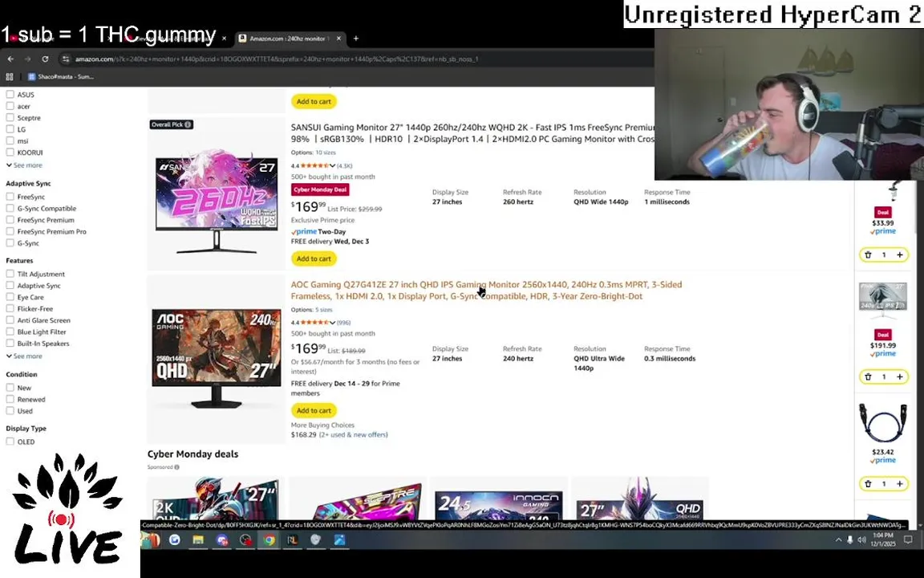
Task: Open Discord from the taskbar
Action: [x=221, y=539]
